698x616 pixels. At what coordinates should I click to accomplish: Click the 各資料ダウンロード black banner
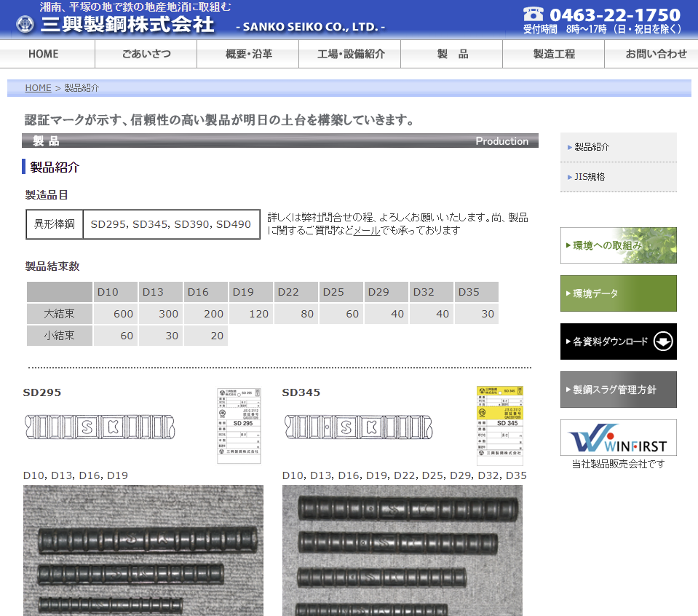619,341
